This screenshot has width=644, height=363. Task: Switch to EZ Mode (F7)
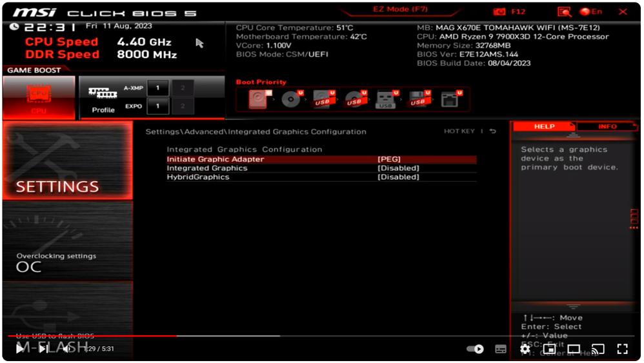400,10
